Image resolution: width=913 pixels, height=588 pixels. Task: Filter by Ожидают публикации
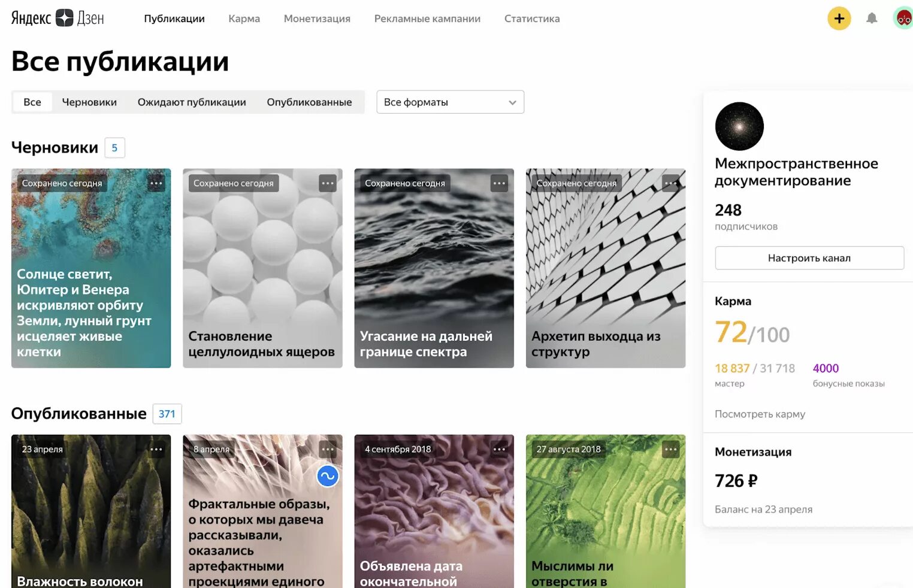point(192,102)
